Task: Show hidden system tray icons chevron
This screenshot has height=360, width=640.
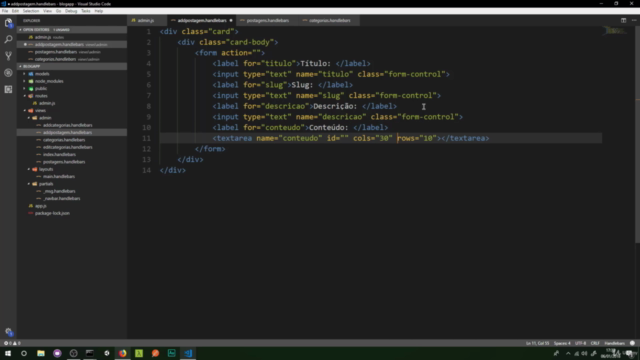Action: point(568,353)
